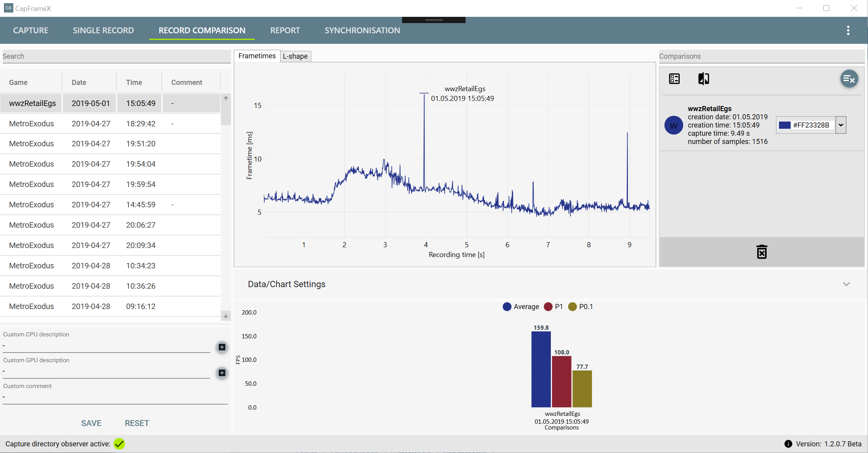
Task: Add custom GPU description plus icon
Action: click(222, 373)
